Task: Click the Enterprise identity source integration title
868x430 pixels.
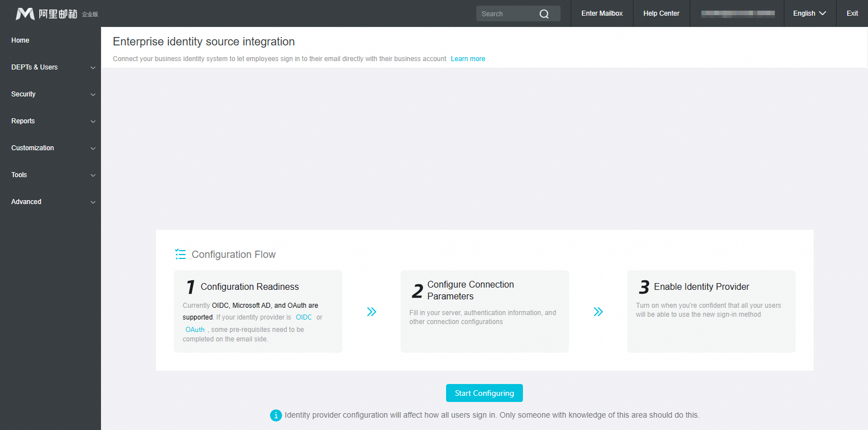Action: (x=204, y=41)
